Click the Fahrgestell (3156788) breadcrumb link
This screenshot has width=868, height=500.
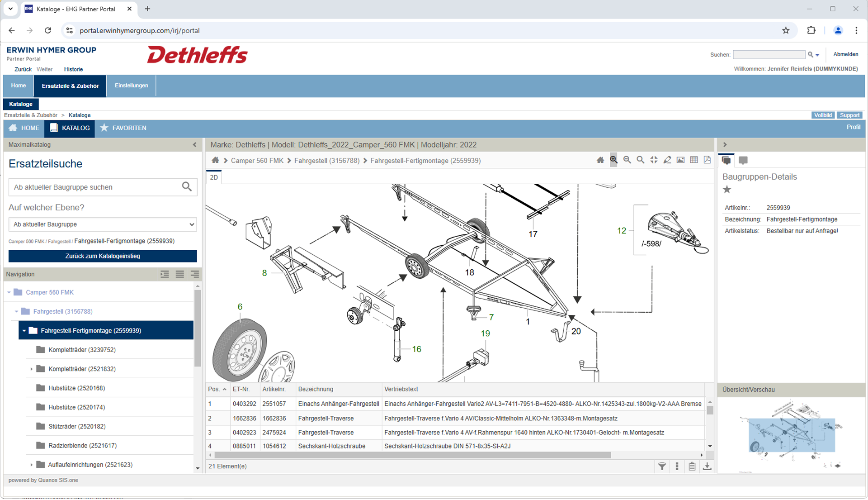[x=327, y=161]
